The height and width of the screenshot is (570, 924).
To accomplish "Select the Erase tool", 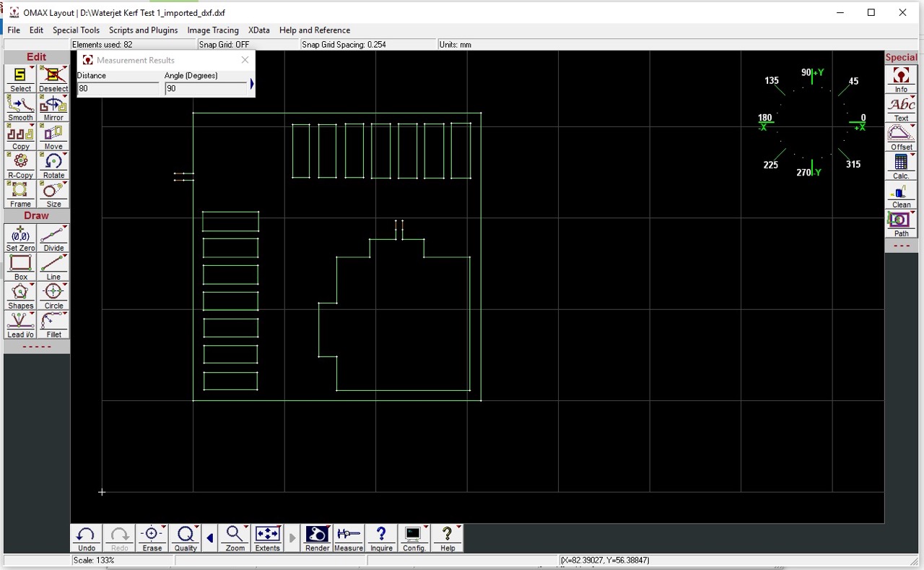I will (152, 538).
